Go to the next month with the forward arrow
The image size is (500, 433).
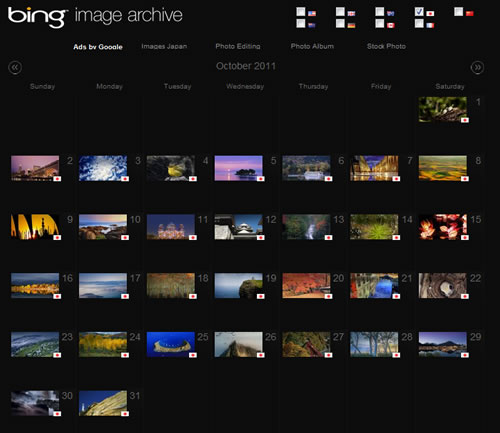coord(477,68)
